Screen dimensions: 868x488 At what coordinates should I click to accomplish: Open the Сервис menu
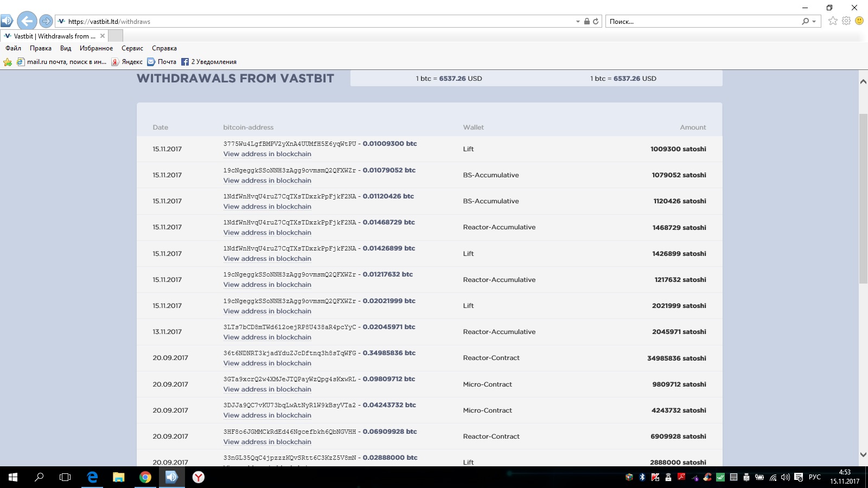(x=132, y=48)
